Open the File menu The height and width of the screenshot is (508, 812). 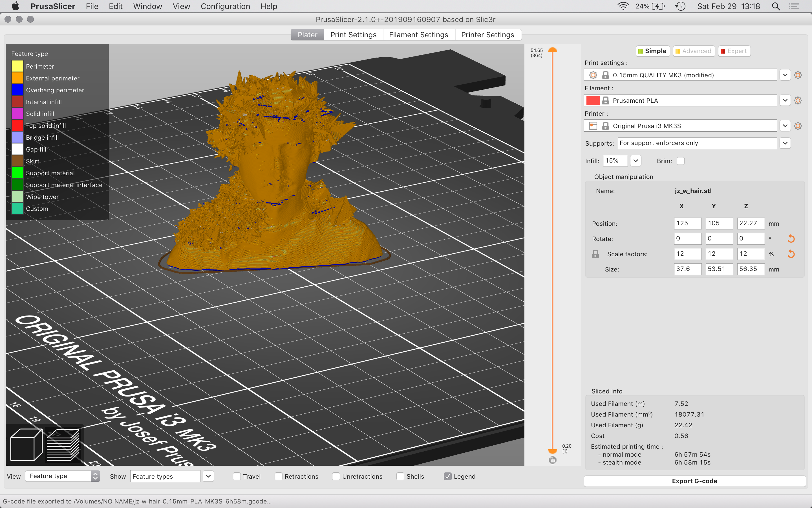click(92, 6)
